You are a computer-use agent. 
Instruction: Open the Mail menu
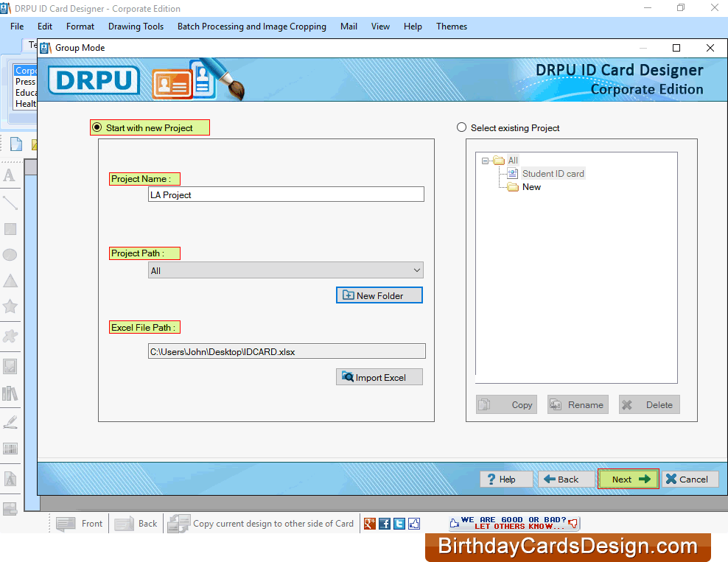tap(349, 27)
